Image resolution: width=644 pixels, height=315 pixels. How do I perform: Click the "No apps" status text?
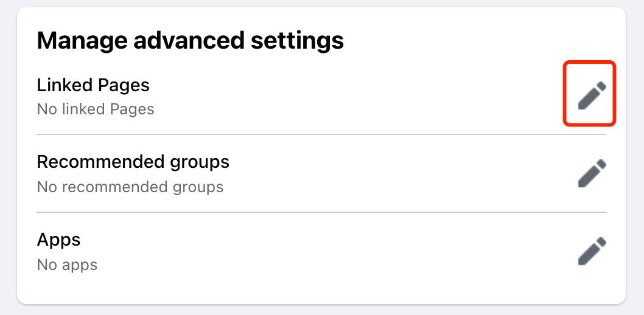67,265
